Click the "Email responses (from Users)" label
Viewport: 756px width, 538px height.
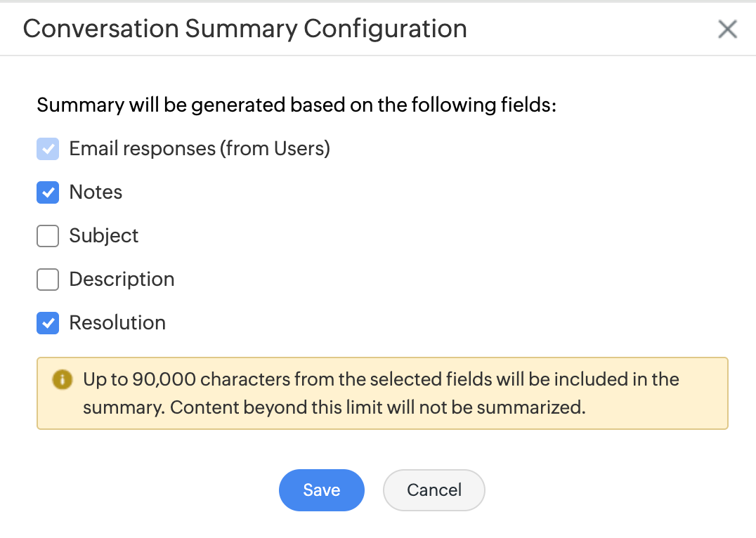[x=200, y=148]
